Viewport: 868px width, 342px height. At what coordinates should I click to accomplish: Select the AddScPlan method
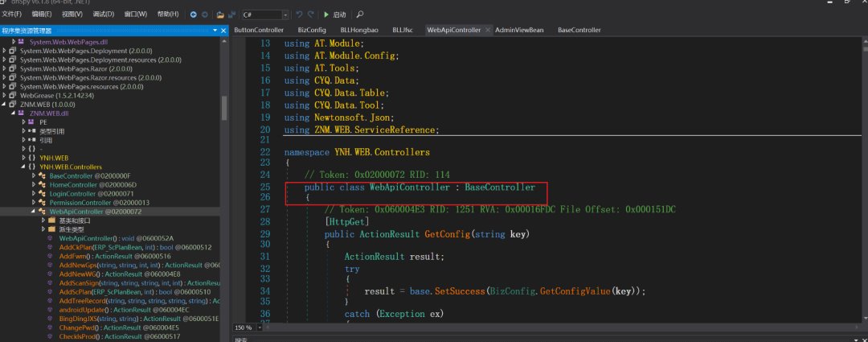pyautogui.click(x=134, y=292)
